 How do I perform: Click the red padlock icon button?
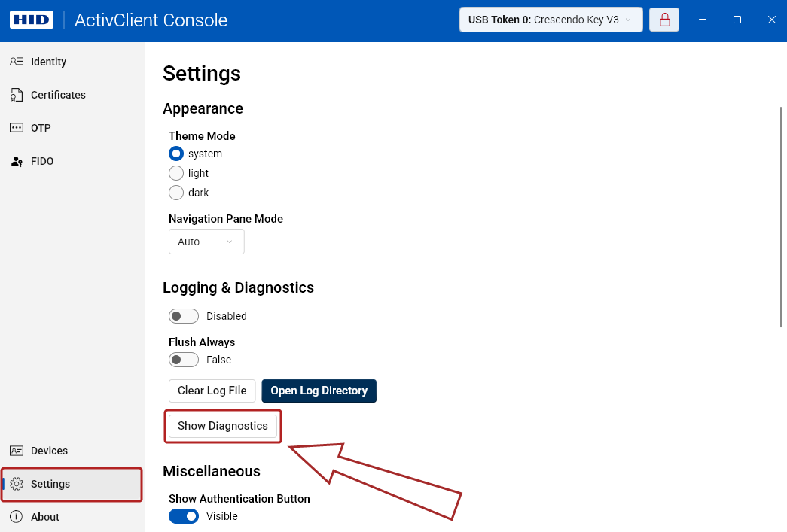point(664,20)
